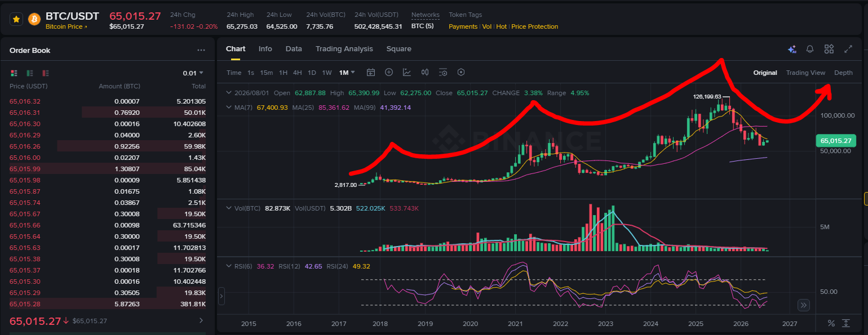The image size is (868, 335).
Task: Expand the collapsed side panel arrow
Action: [221, 296]
